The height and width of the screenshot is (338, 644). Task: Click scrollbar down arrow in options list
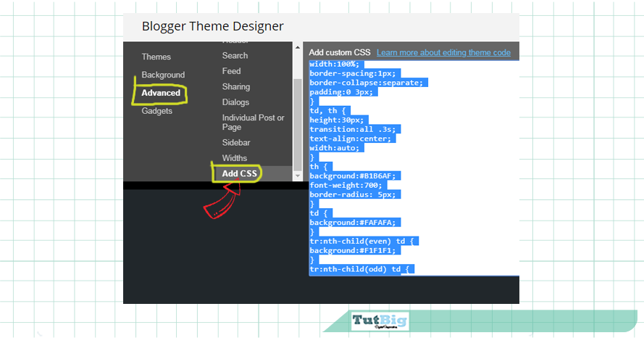click(297, 176)
